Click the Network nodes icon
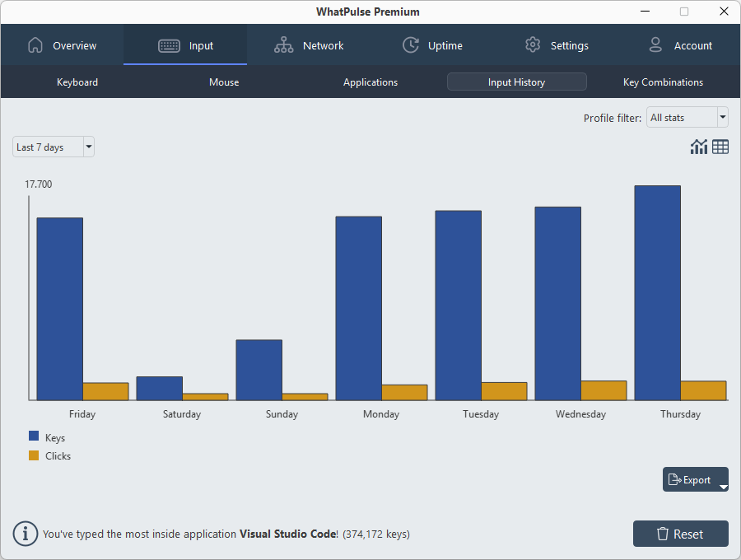741x560 pixels. [x=284, y=45]
